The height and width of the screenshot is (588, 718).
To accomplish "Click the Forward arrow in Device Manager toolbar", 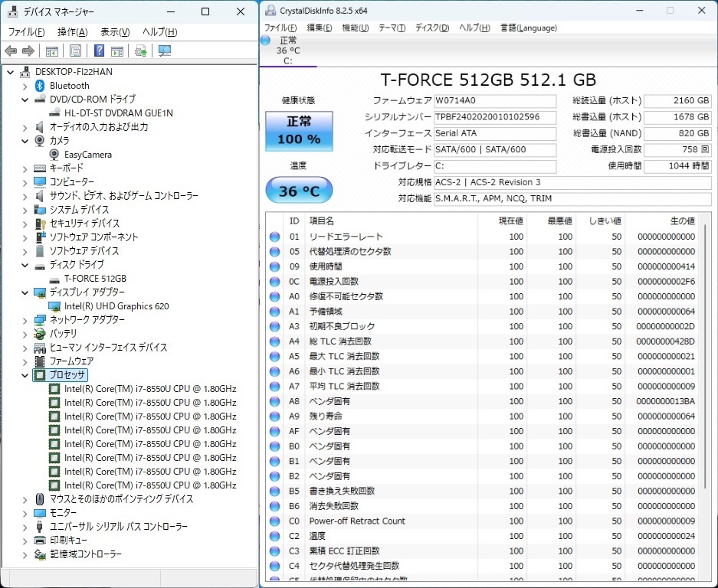I will (x=28, y=51).
